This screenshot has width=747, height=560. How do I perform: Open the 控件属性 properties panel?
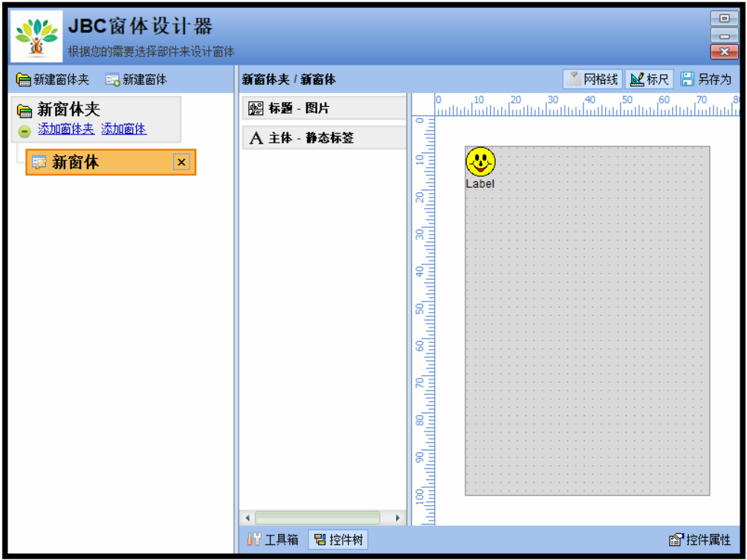tap(700, 540)
